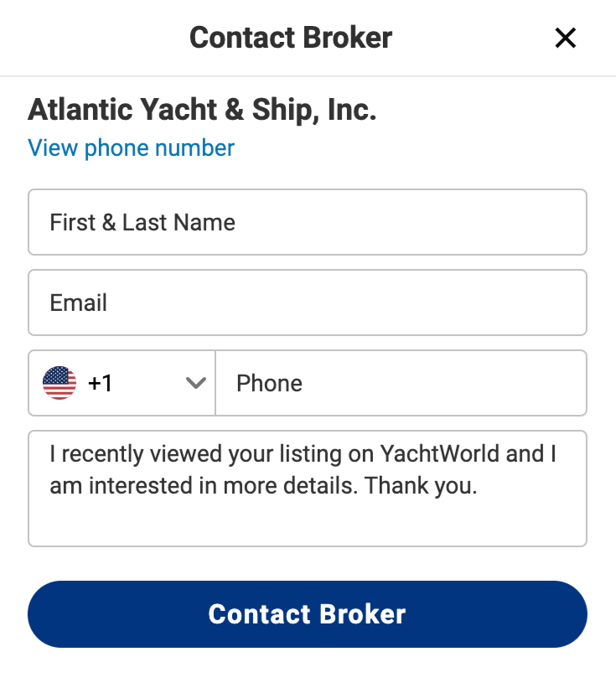Click the "First & Last Name" placeholder text
The height and width of the screenshot is (683, 616).
[x=142, y=222]
